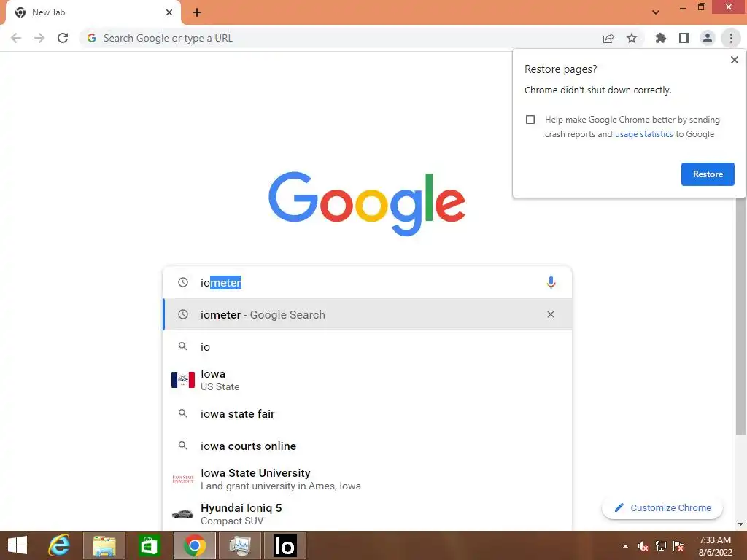Viewport: 747px width, 560px height.
Task: Click the share page icon in the address bar
Action: coord(608,38)
